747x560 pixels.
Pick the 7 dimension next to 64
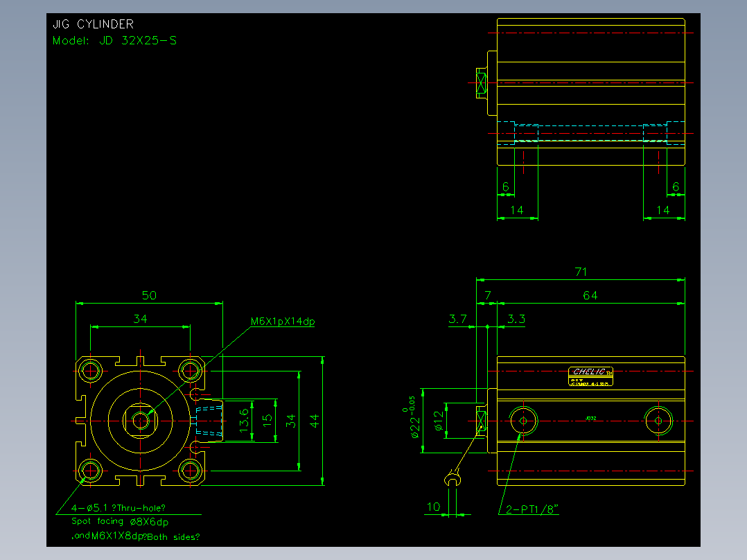(488, 295)
